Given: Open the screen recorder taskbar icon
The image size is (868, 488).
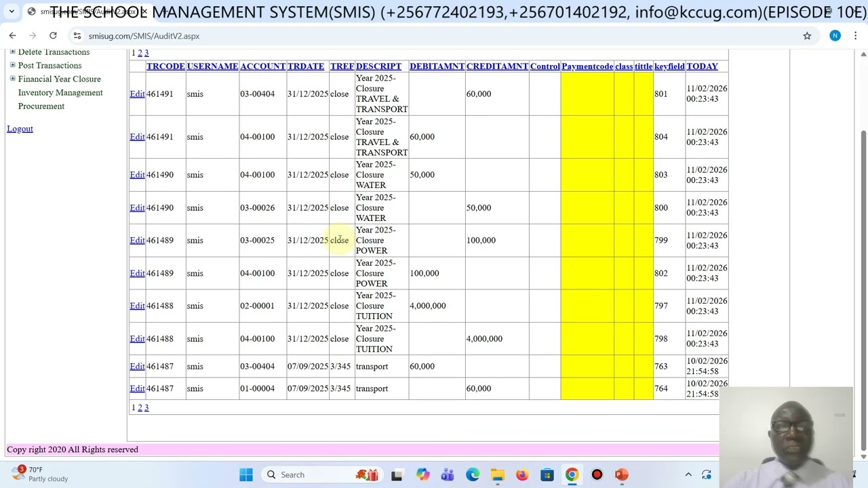Looking at the screenshot, I should [597, 475].
